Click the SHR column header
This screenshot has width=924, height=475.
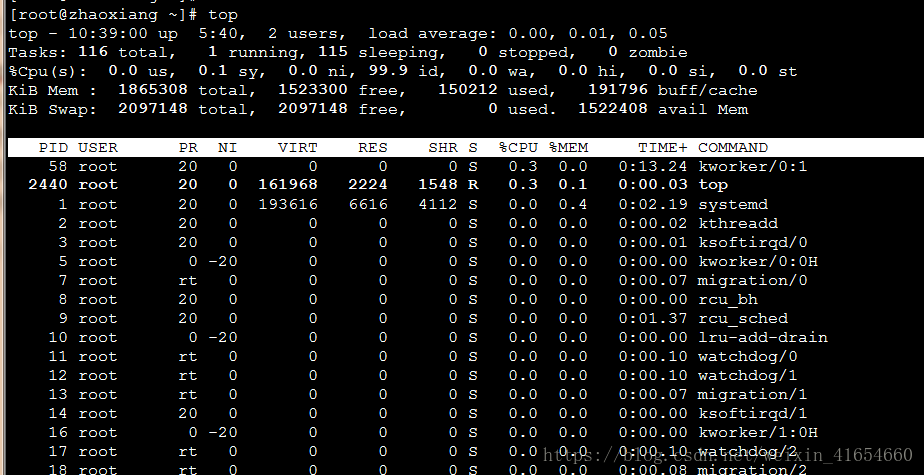click(x=443, y=147)
